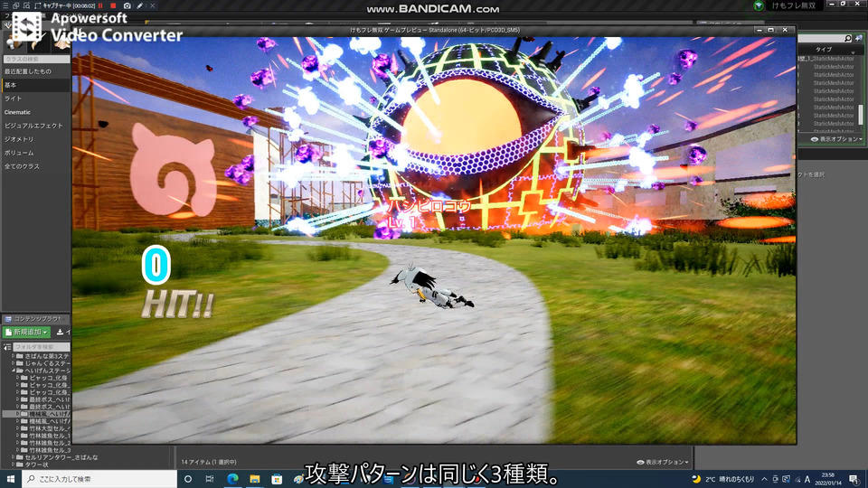The width and height of the screenshot is (868, 488).
Task: Open File Explorer from the taskbar
Action: point(255,479)
